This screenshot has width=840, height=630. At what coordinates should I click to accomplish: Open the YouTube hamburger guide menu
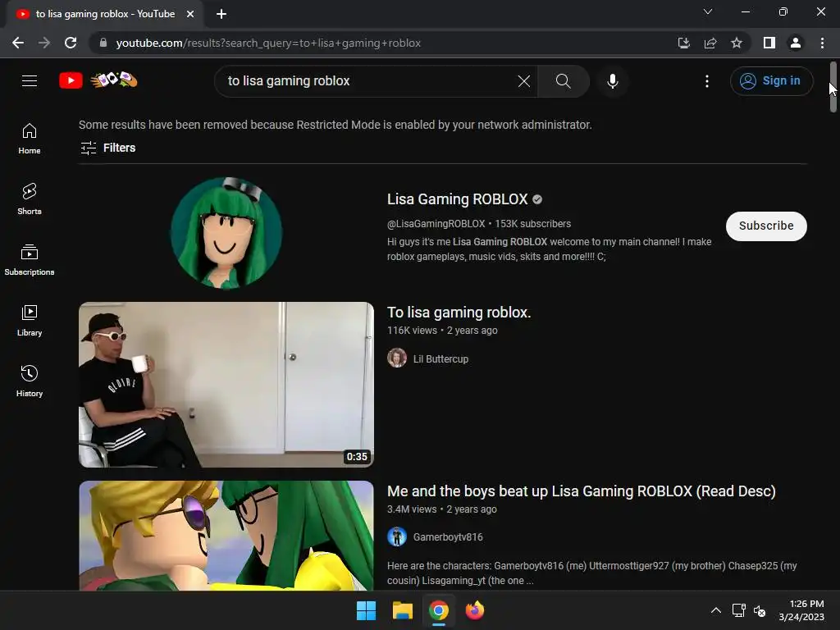30,81
